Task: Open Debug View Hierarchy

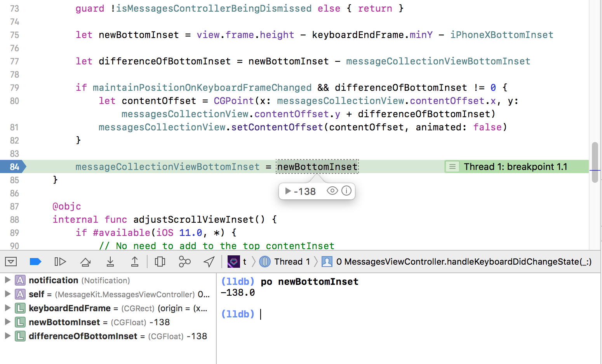Action: click(x=160, y=262)
